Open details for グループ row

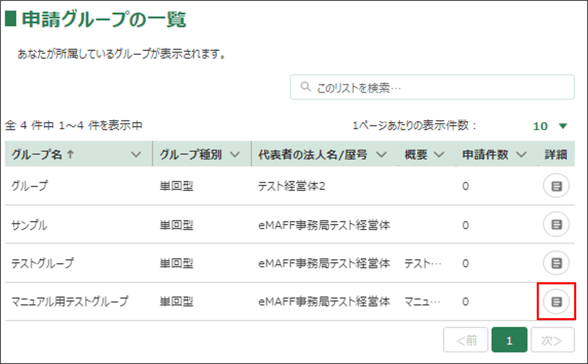click(x=556, y=186)
